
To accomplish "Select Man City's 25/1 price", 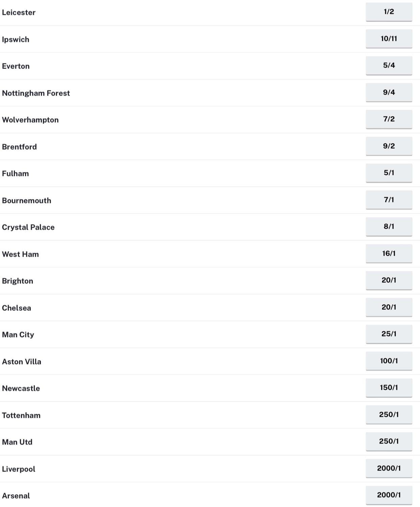I will [389, 334].
